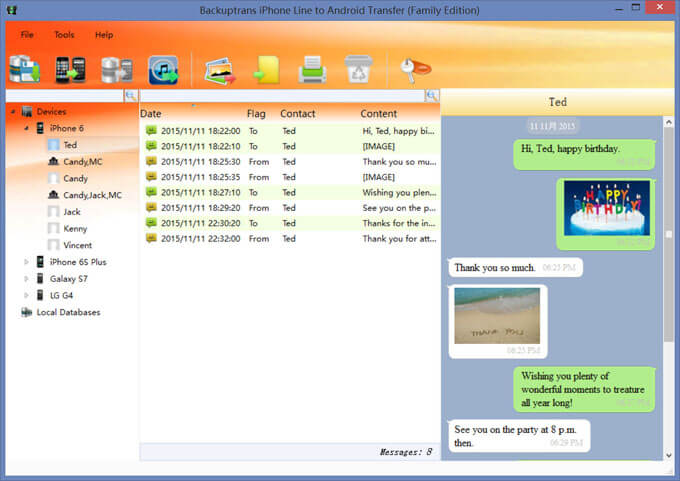Click the "Messages: 8" status text

(405, 452)
